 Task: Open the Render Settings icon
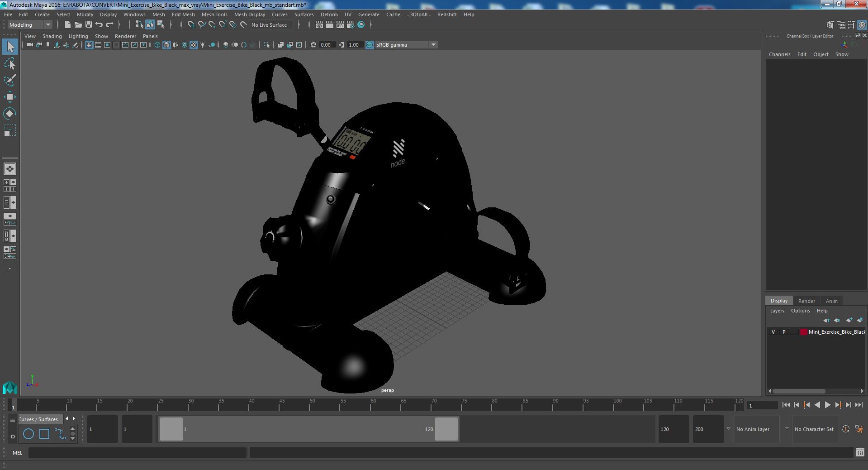[x=350, y=25]
